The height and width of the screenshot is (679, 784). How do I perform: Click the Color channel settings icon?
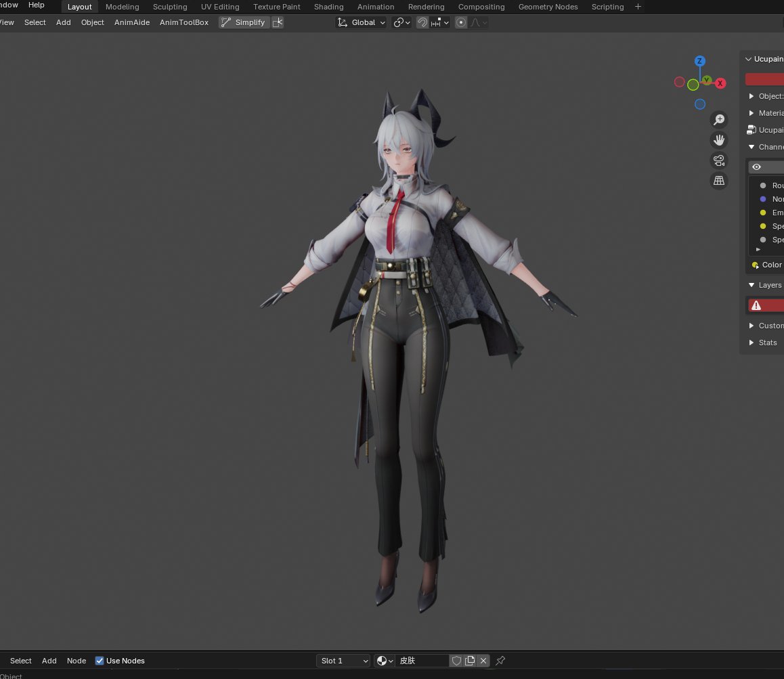(755, 265)
